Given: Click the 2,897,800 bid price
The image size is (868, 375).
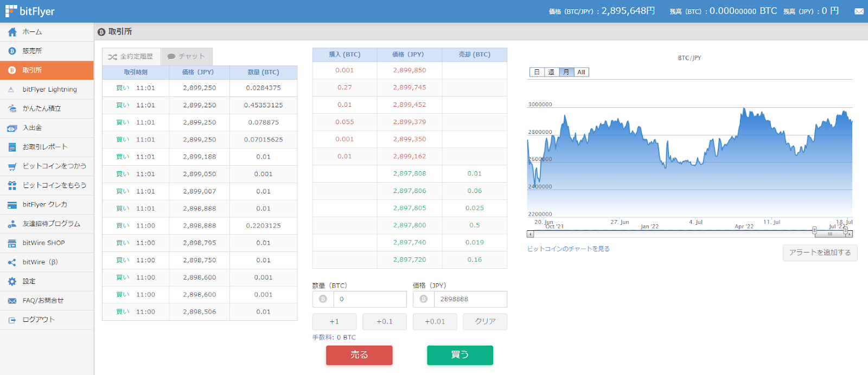Looking at the screenshot, I should [410, 225].
